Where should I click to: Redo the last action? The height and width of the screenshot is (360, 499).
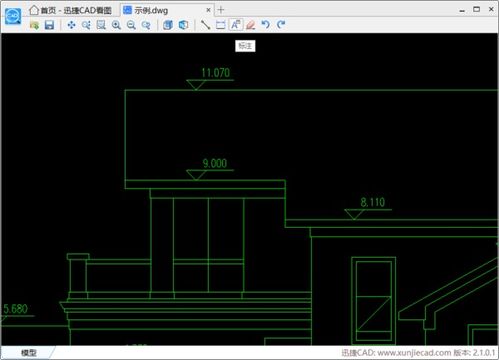point(281,25)
